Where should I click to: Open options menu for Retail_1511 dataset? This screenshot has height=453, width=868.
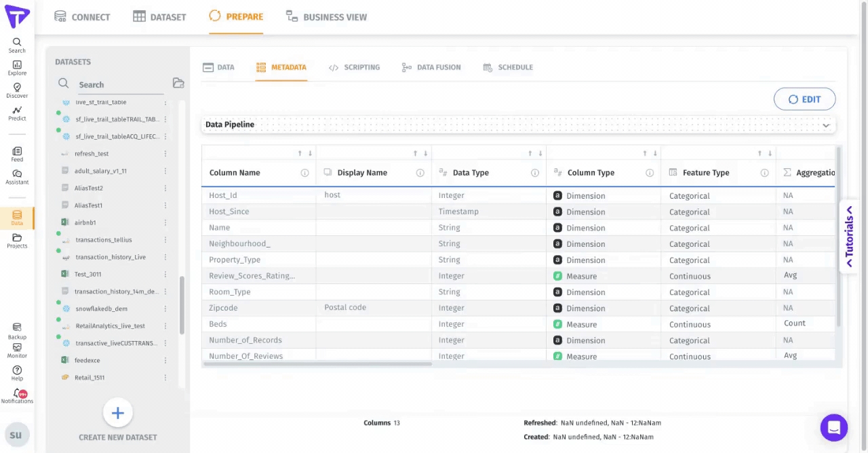(165, 378)
